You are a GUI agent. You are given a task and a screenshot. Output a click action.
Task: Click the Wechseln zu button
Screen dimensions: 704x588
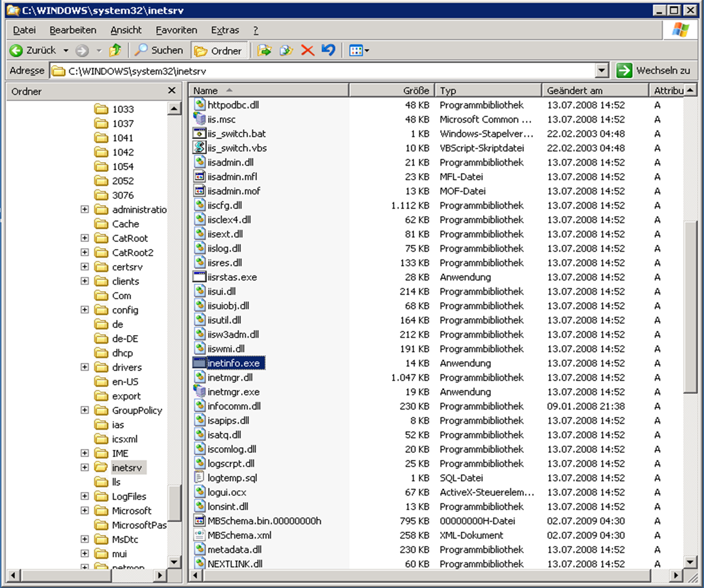[654, 71]
